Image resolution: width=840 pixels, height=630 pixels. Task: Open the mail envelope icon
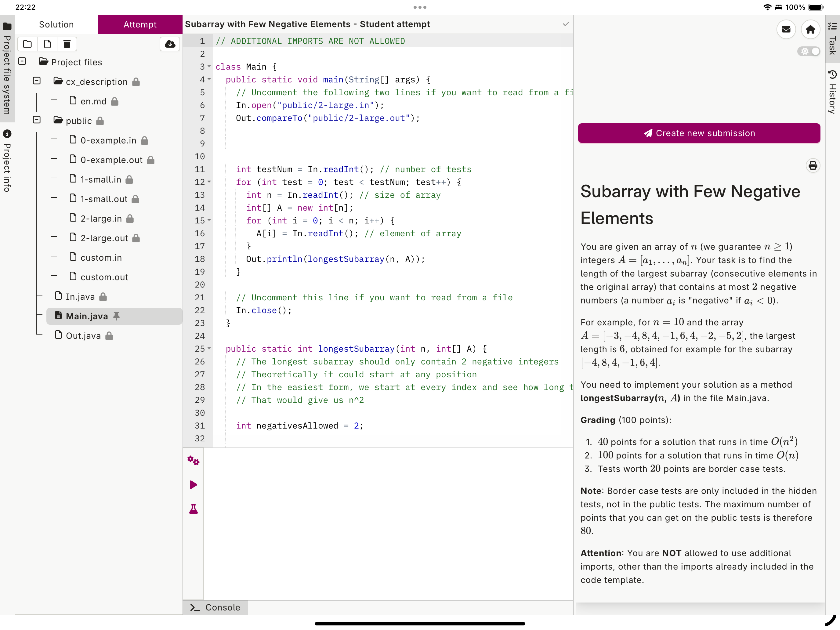point(786,29)
